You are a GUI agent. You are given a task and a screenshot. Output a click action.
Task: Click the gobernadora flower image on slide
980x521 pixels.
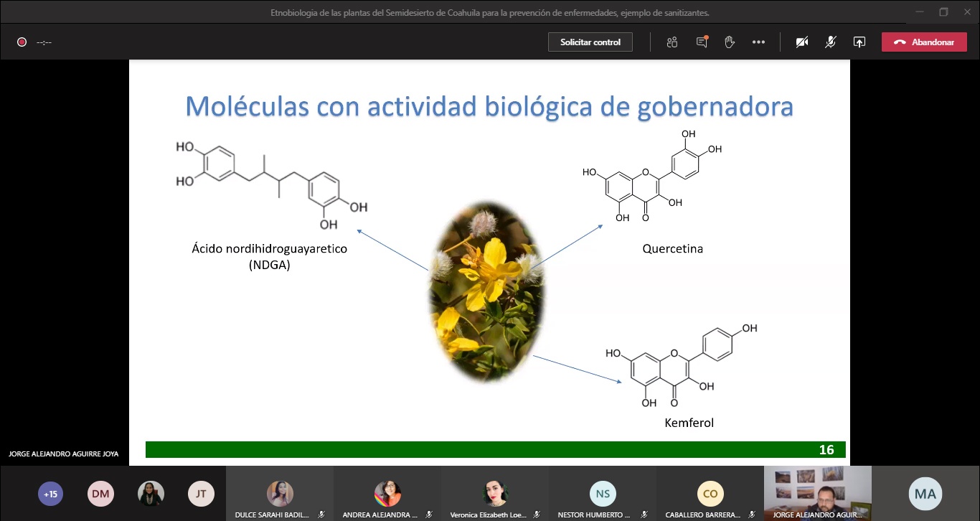(486, 291)
